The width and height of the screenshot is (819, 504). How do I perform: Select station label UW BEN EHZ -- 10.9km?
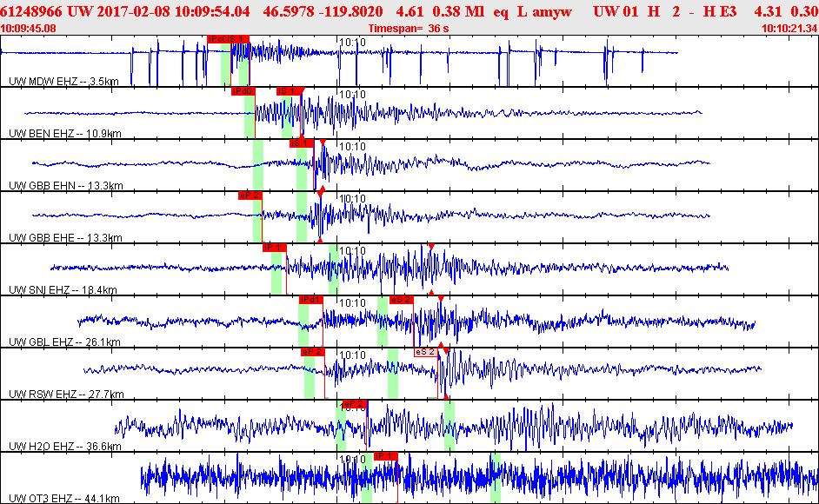[x=64, y=134]
